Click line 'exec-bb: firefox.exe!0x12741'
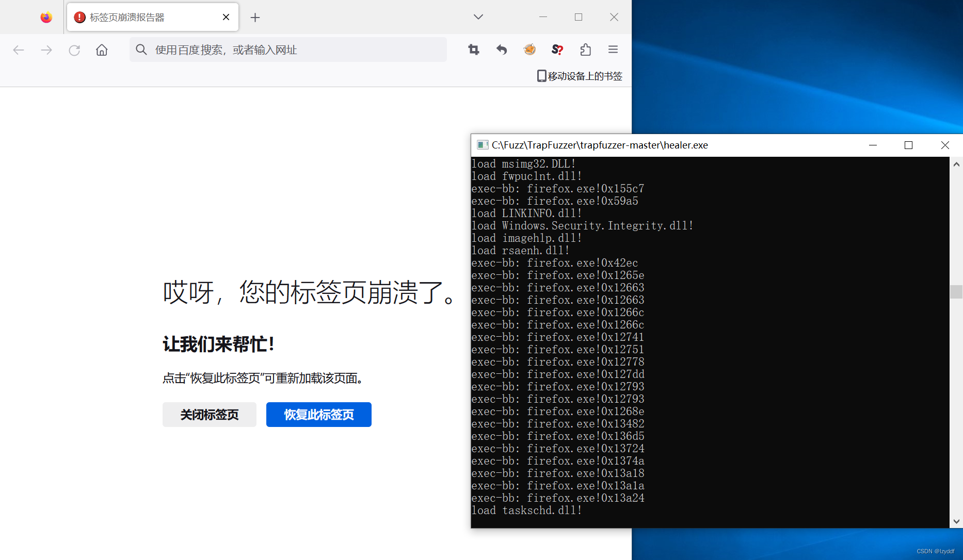Screen dimensions: 963x560 [558, 337]
